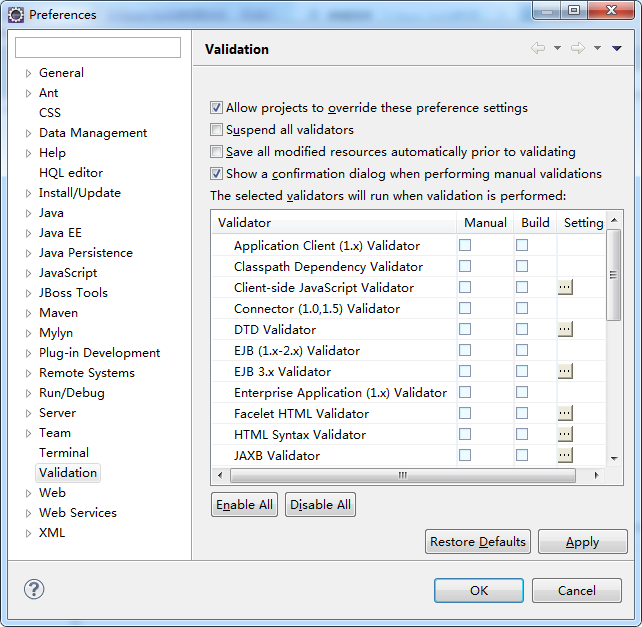
Task: Expand the Server tree node
Action: (28, 413)
